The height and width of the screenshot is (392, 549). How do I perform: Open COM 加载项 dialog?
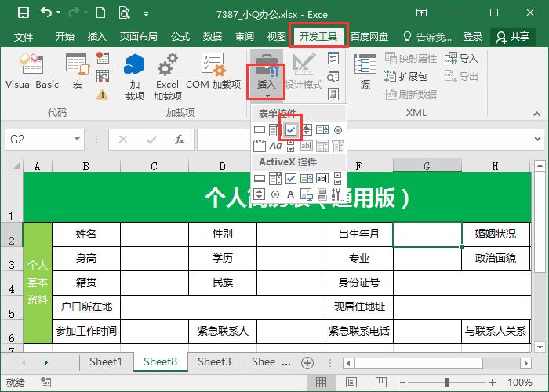(213, 71)
